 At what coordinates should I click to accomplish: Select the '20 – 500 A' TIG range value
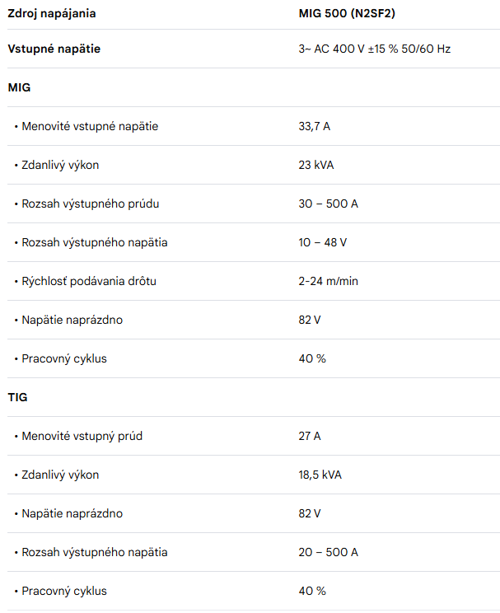tap(328, 552)
